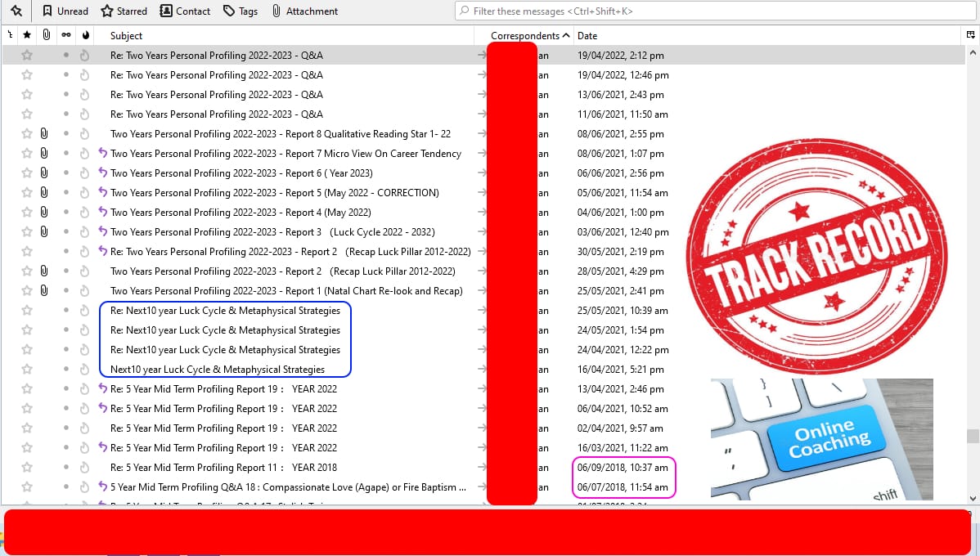The height and width of the screenshot is (556, 980).
Task: Toggle read status of the Report 1 Natal Chart message
Action: point(66,291)
